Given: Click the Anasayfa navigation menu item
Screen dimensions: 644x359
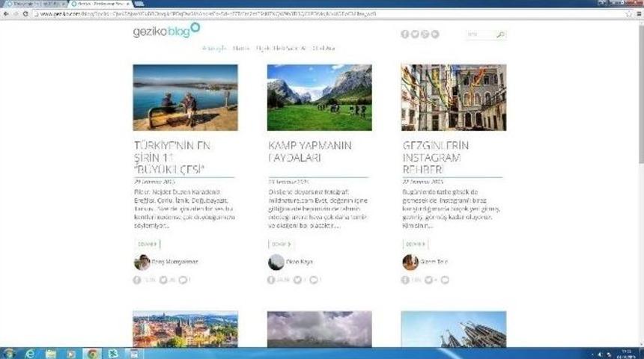Looking at the screenshot, I should click(214, 49).
